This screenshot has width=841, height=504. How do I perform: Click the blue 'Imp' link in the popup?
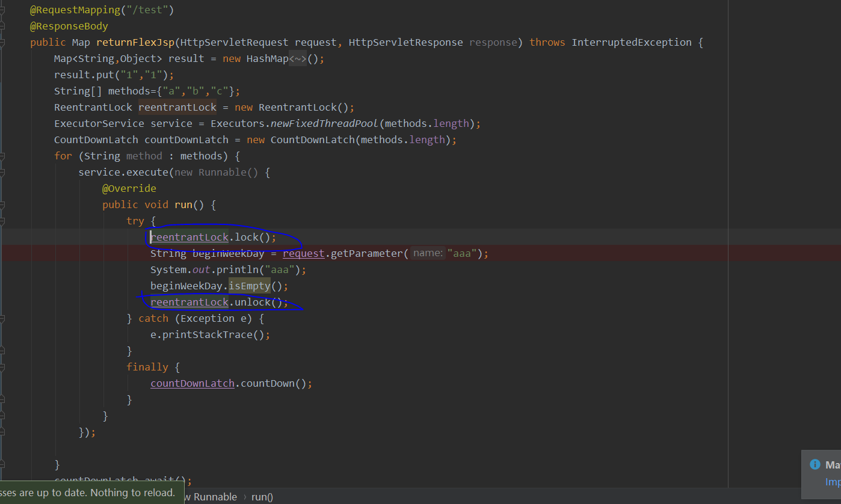(833, 482)
